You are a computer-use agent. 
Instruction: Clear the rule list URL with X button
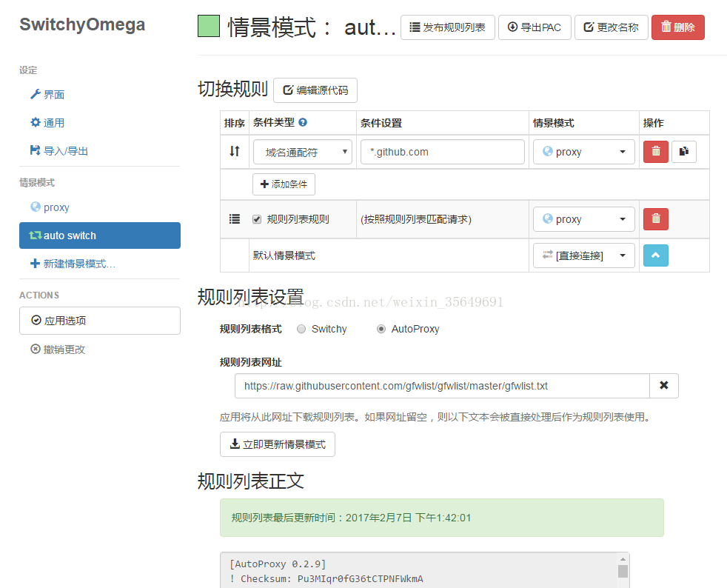tap(664, 386)
